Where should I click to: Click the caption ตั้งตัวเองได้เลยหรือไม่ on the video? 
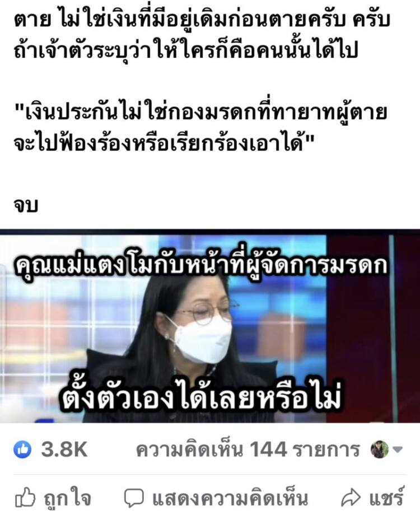(202, 396)
